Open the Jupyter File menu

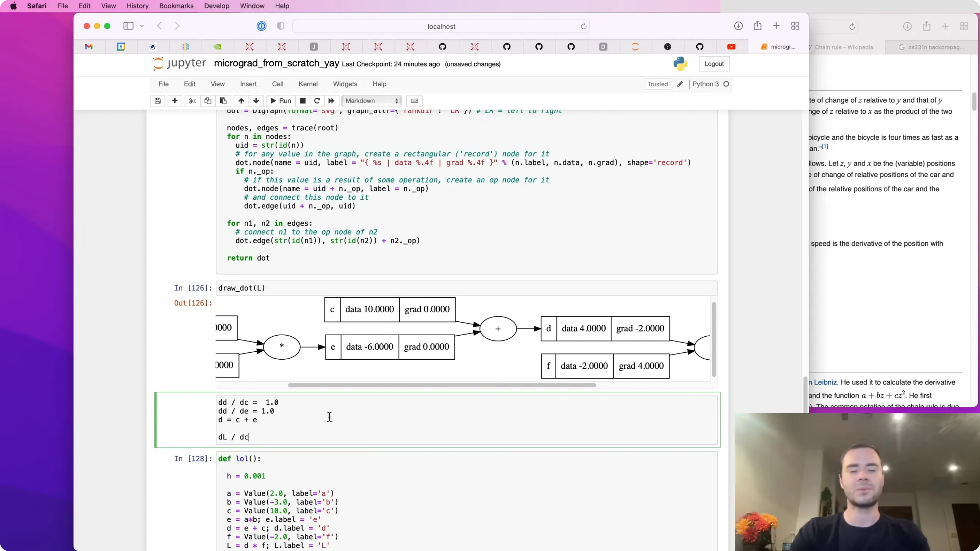[x=163, y=84]
